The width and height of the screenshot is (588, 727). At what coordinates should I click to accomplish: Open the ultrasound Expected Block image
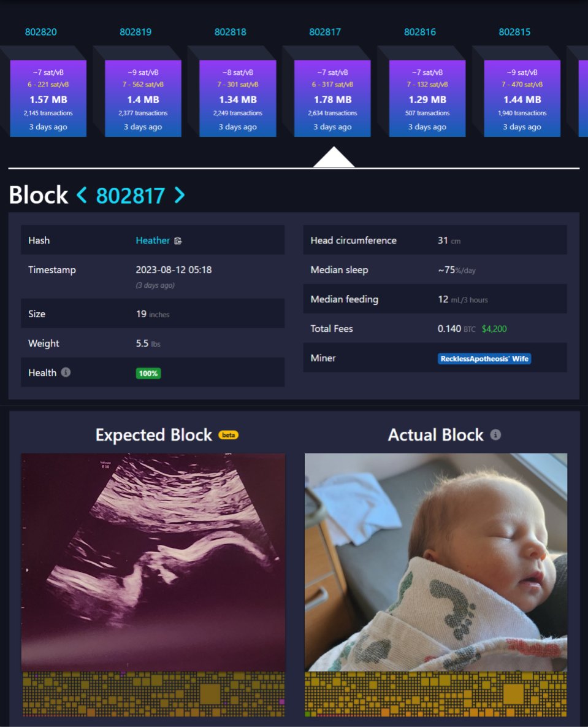153,563
